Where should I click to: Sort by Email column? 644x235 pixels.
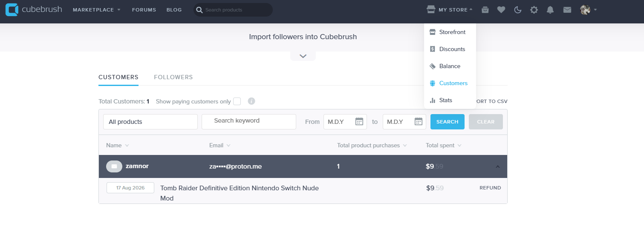220,145
